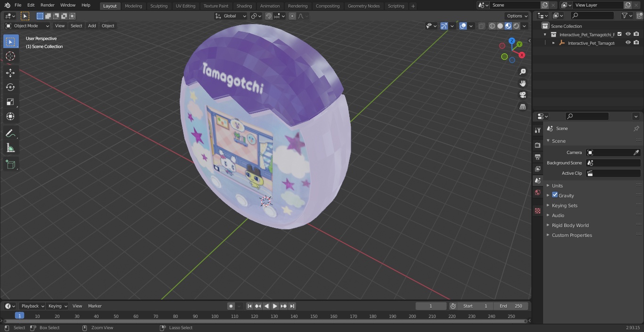Click the End frame field 250
The image size is (644, 332).
(511, 306)
